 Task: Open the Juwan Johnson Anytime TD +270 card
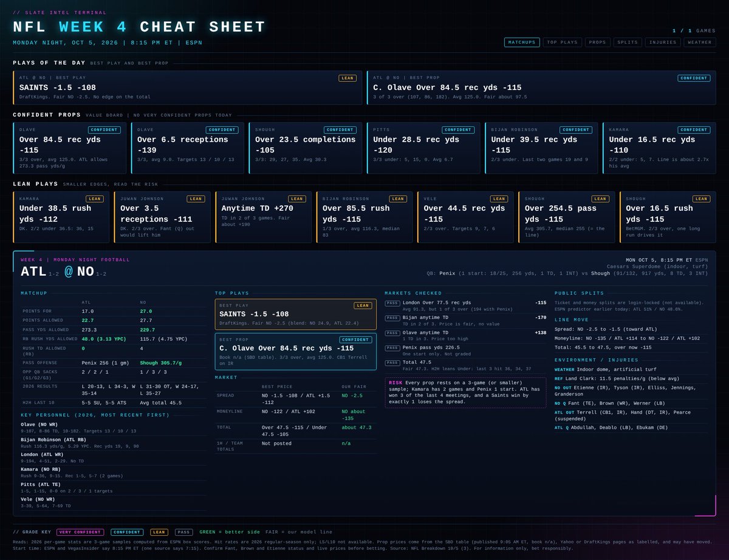[263, 217]
